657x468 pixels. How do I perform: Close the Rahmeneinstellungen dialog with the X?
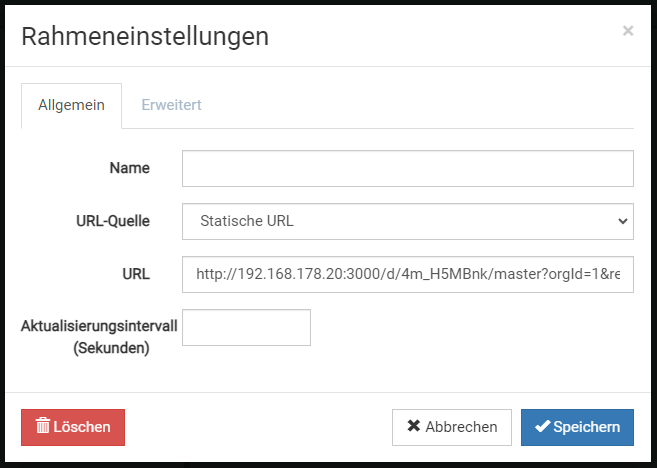(x=628, y=31)
